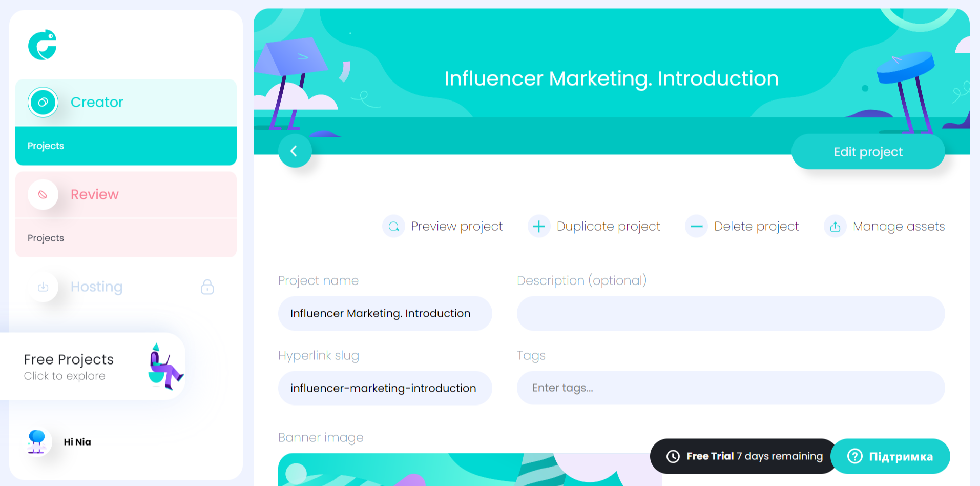Viewport: 980px width, 486px height.
Task: Click the Preview project magnifier icon
Action: [x=393, y=226]
